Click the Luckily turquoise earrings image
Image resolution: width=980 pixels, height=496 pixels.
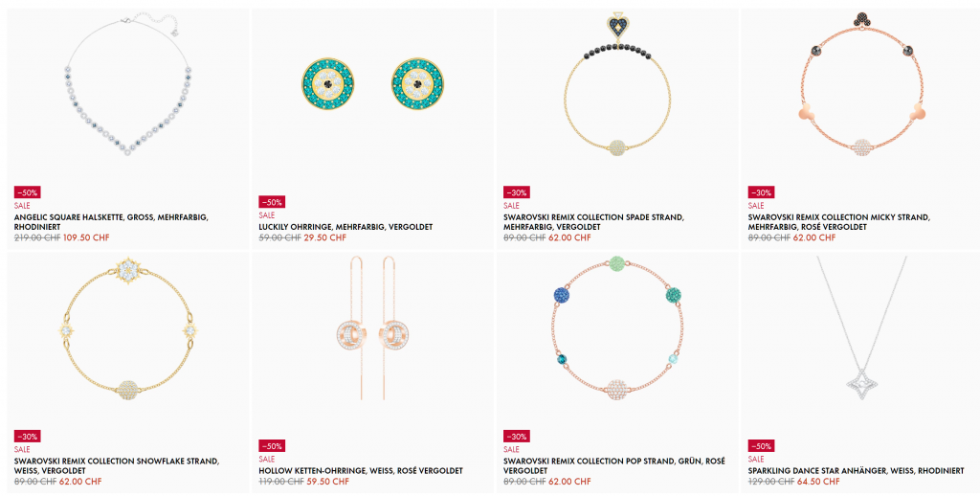tap(372, 83)
